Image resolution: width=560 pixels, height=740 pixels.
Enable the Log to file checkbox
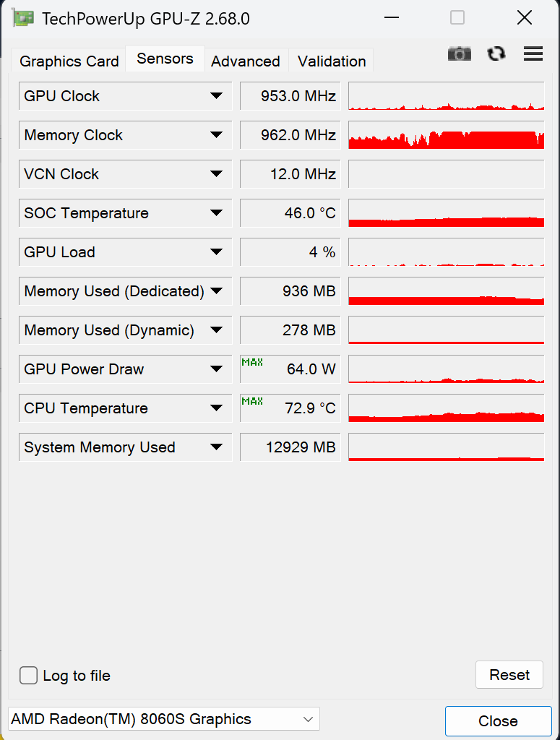[x=29, y=676]
